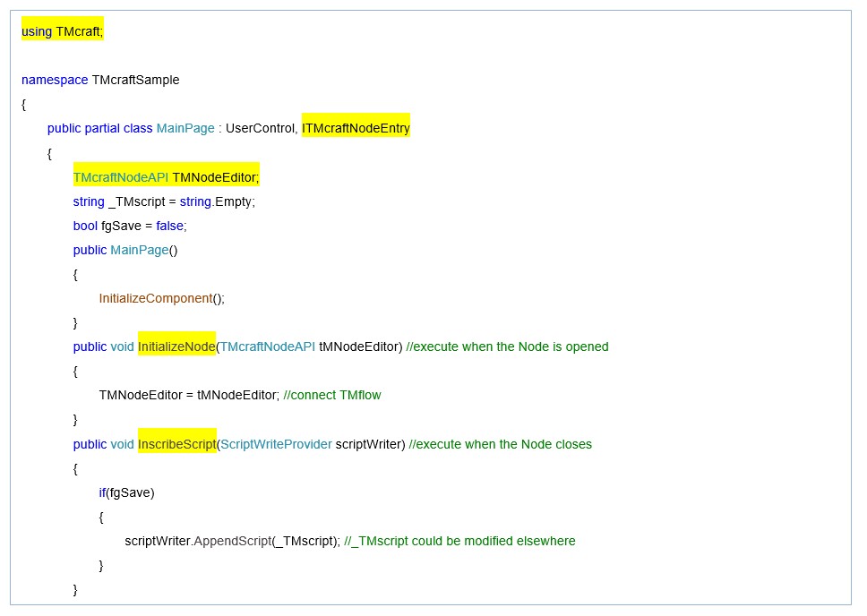
Task: Click the "_TMscript = string.Empty" declaration
Action: tap(181, 201)
